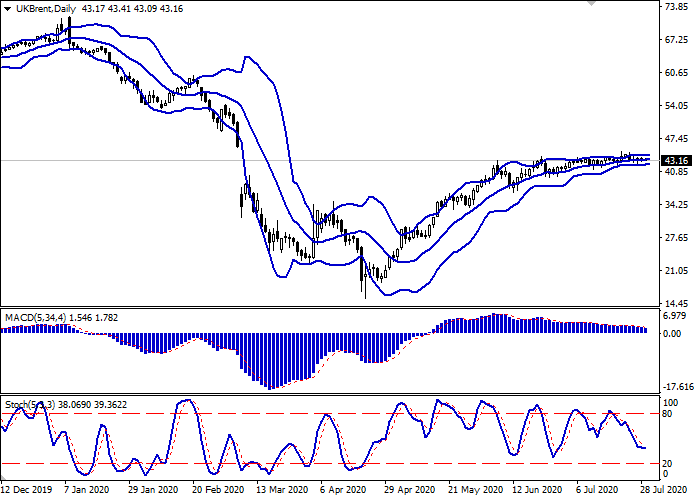Click the 73.85 price scale value
The height and width of the screenshot is (500, 697).
click(676, 6)
